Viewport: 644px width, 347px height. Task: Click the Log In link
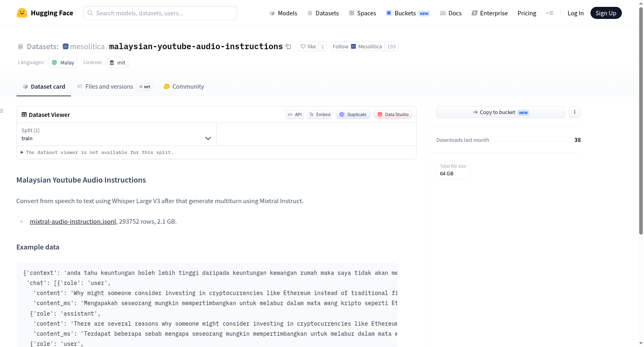pos(576,13)
